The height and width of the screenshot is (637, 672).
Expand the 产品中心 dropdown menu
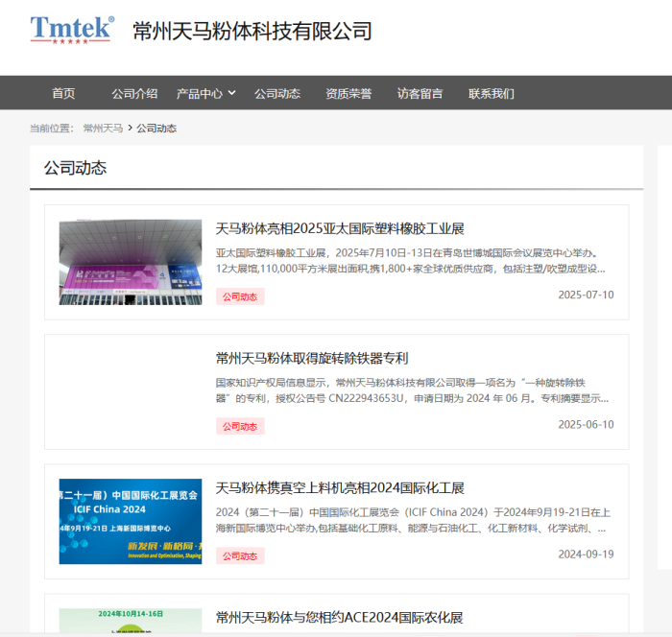tap(205, 93)
